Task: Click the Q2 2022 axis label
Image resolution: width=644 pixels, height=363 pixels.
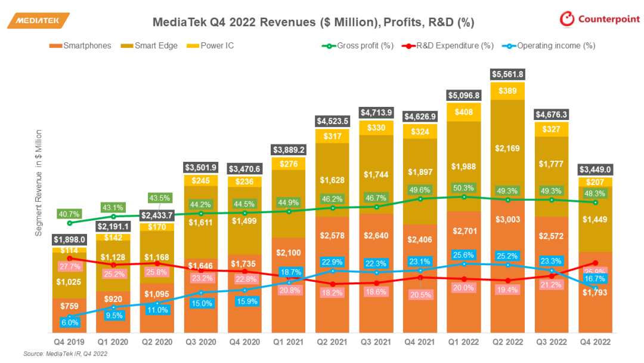Action: pyautogui.click(x=507, y=342)
